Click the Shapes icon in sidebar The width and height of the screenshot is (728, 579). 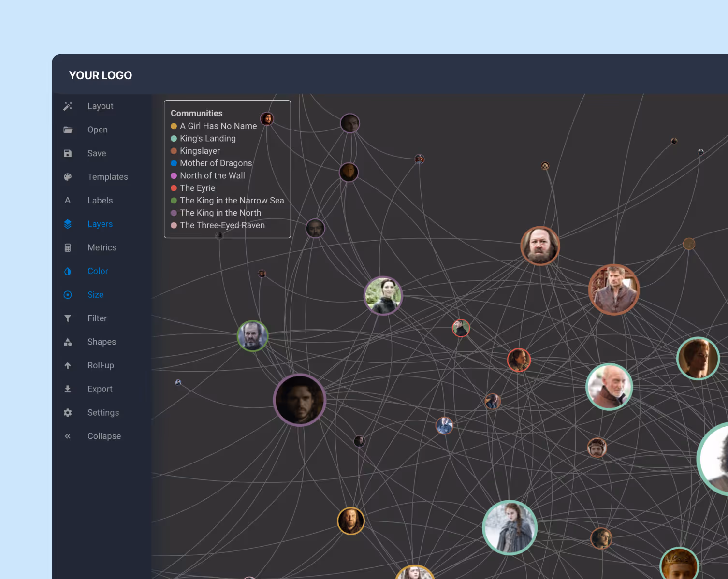(x=68, y=342)
